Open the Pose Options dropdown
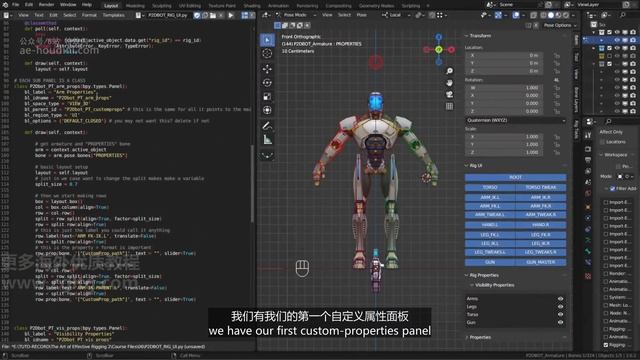The width and height of the screenshot is (640, 360). coord(560,25)
